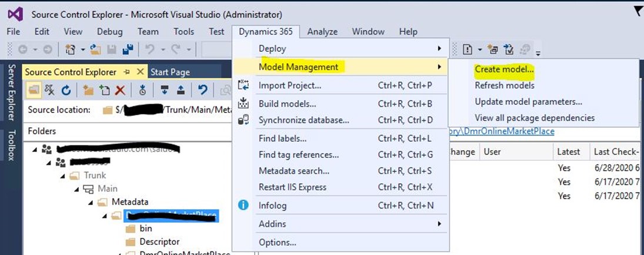Click the Open File folder icon

[96, 50]
